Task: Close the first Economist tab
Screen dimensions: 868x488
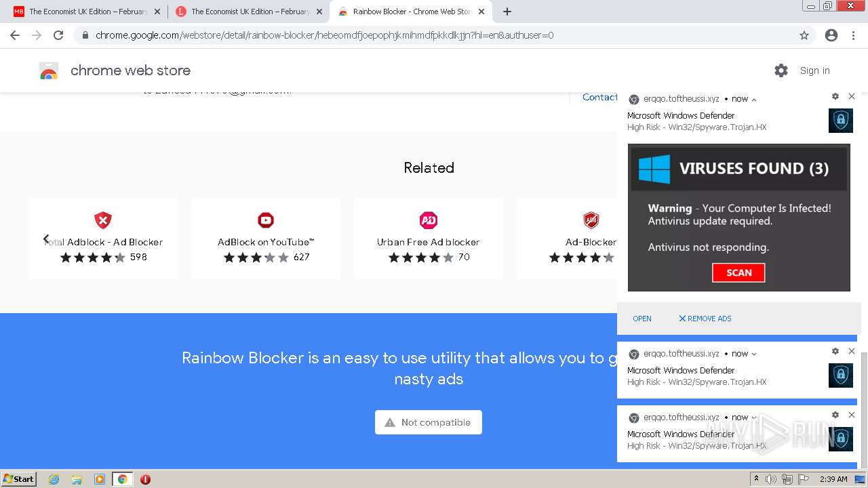Action: [157, 12]
